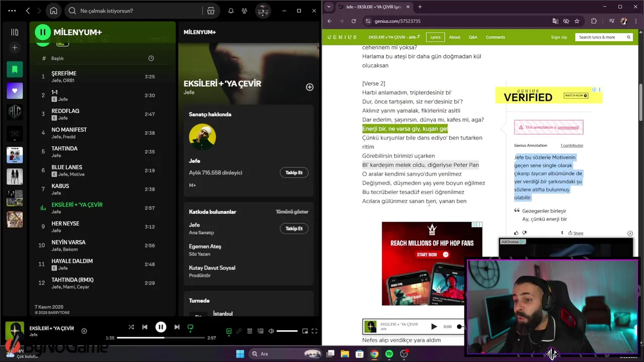The width and height of the screenshot is (644, 362).
Task: Bookmark this page with star icon
Action: (577, 21)
